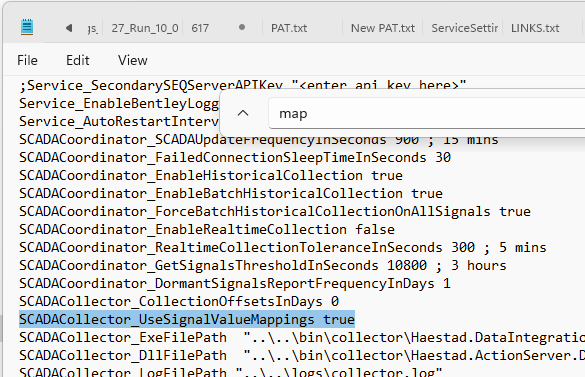Viewport: 585px width, 377px height.
Task: Click the CollectionOffsetsInDays 0 line
Action: pos(179,302)
